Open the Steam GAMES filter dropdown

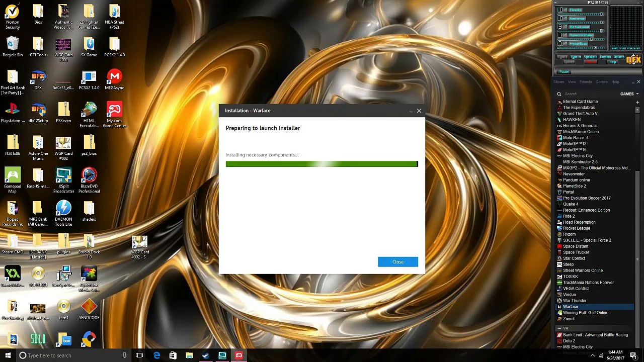point(629,94)
